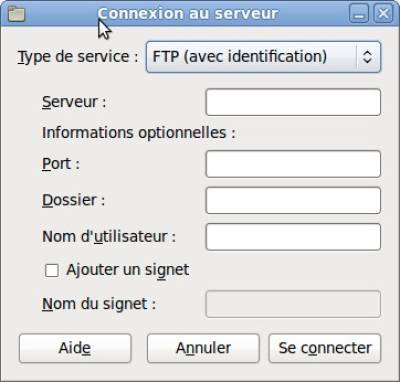The height and width of the screenshot is (382, 400).
Task: Open the Type de service combo box
Action: [263, 57]
